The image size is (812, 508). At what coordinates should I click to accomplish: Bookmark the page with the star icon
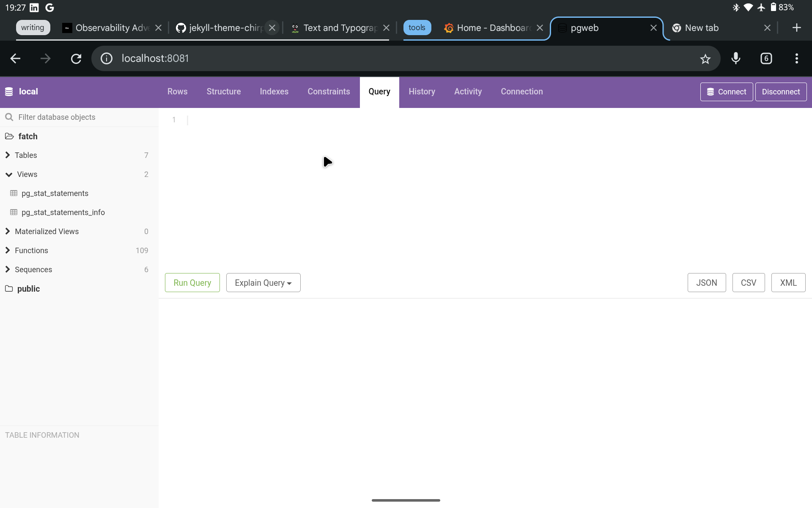pyautogui.click(x=705, y=59)
